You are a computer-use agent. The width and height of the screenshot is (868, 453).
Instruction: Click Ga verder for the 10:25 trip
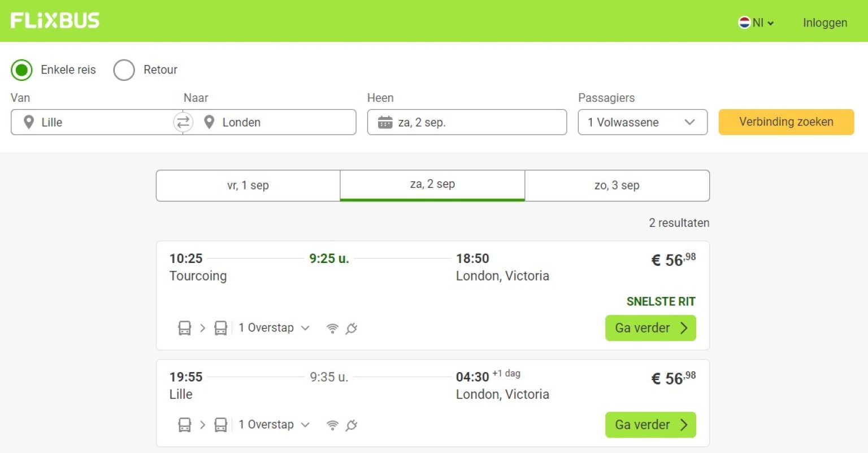point(650,328)
